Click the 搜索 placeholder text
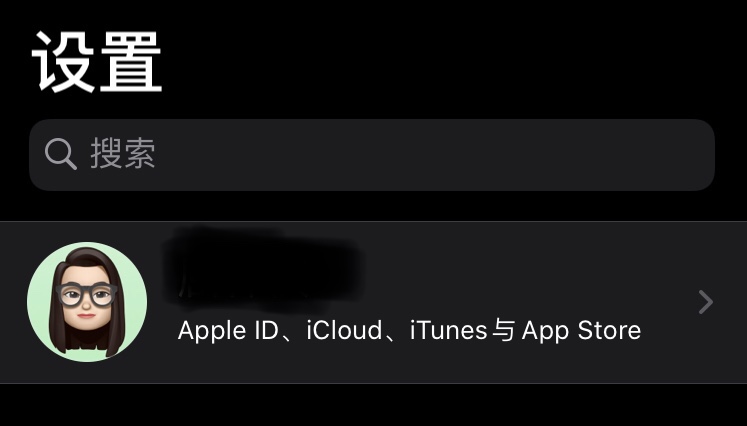This screenshot has height=426, width=747. pyautogui.click(x=123, y=154)
